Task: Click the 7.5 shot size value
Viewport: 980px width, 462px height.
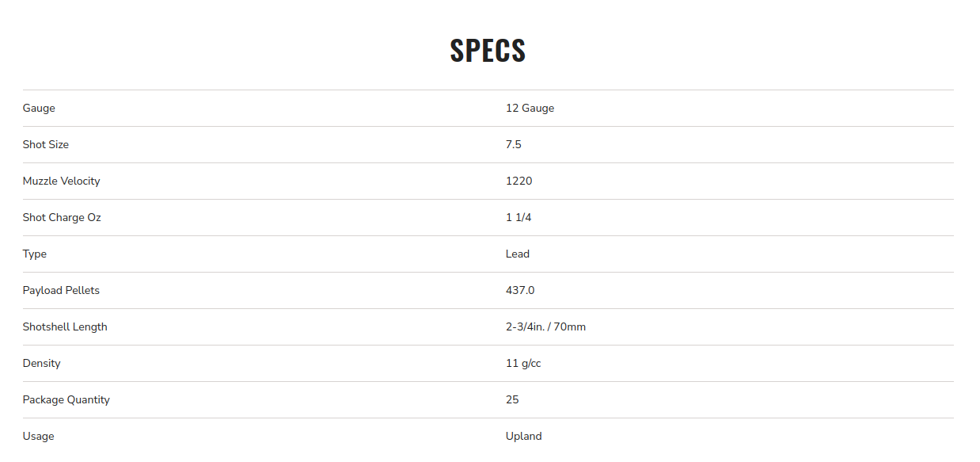Action: [x=514, y=144]
